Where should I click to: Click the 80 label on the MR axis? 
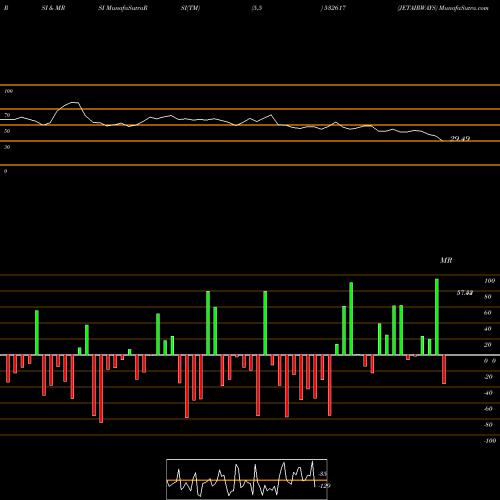(x=488, y=297)
